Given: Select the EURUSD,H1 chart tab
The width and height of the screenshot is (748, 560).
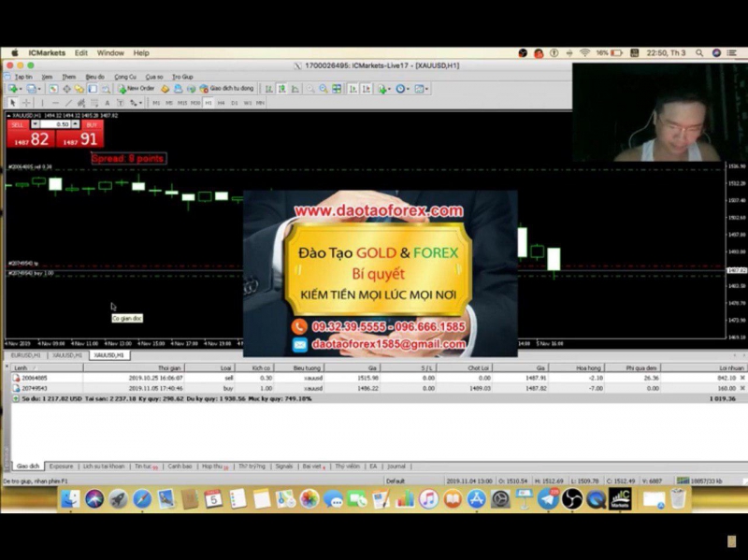Looking at the screenshot, I should (x=25, y=355).
